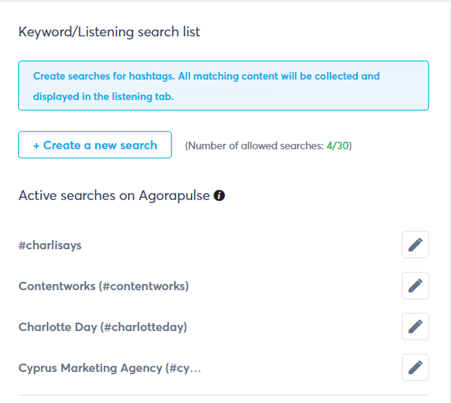Select Charlotte Day (#charlotteday) search
Image resolution: width=451 pixels, height=403 pixels.
pyautogui.click(x=103, y=327)
